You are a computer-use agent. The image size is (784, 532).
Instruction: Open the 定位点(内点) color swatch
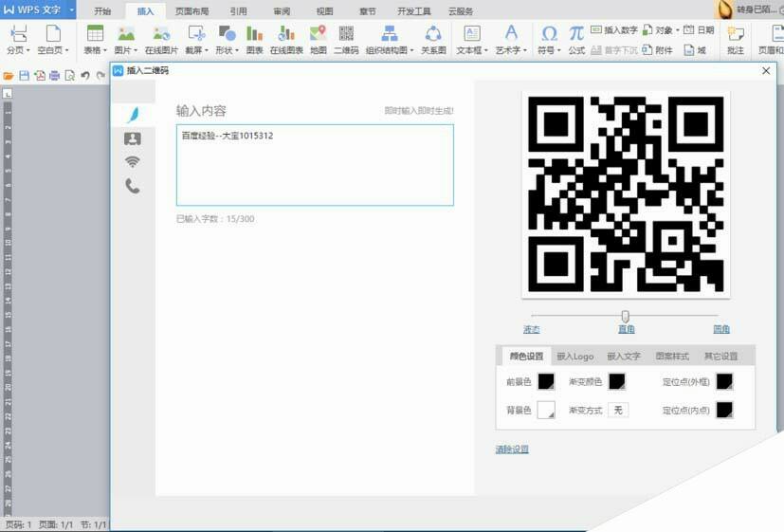[x=724, y=410]
